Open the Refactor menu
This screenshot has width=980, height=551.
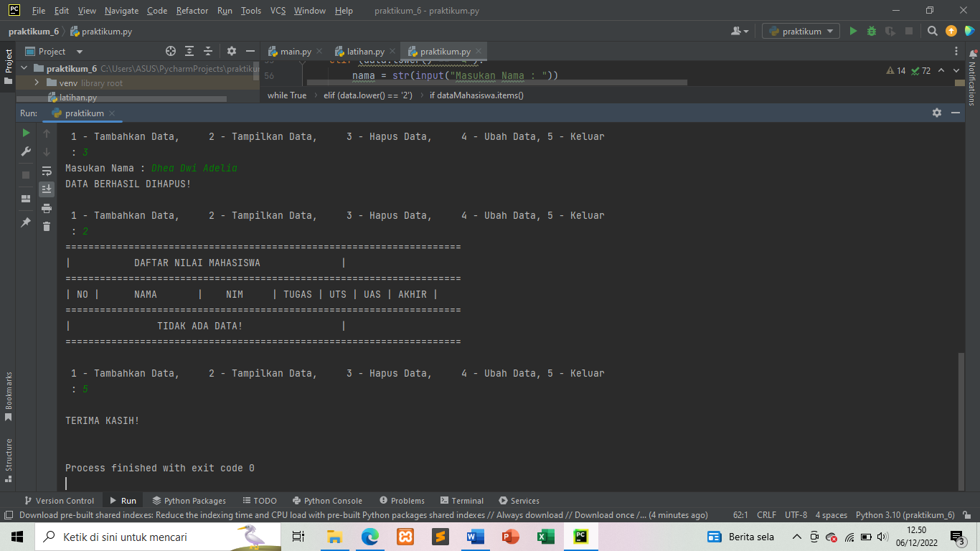coord(192,11)
